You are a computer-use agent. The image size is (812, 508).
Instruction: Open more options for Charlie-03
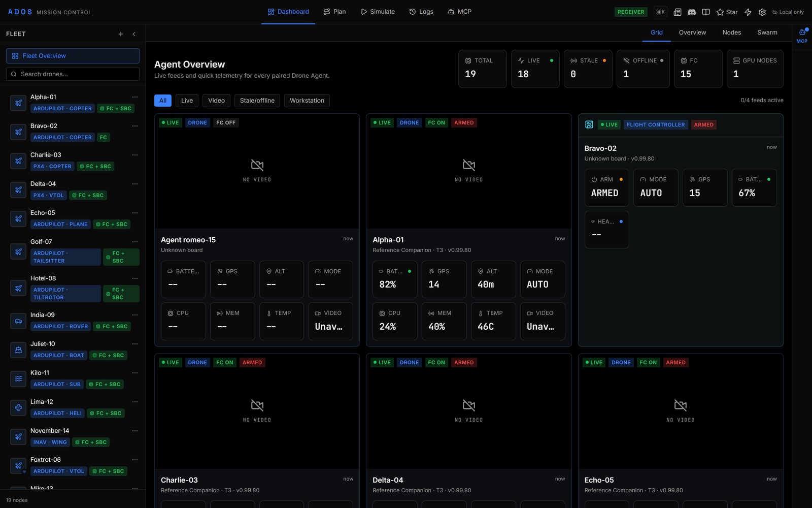[x=135, y=155]
